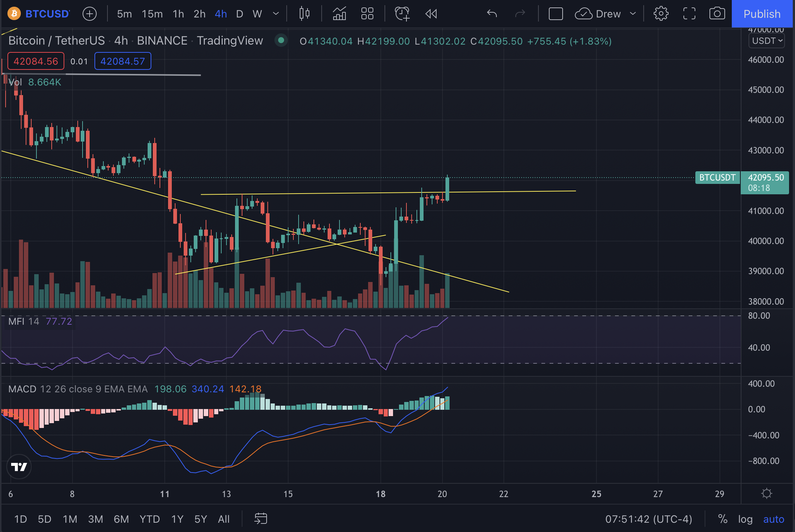Set date range to 3M
The width and height of the screenshot is (795, 532).
point(96,519)
